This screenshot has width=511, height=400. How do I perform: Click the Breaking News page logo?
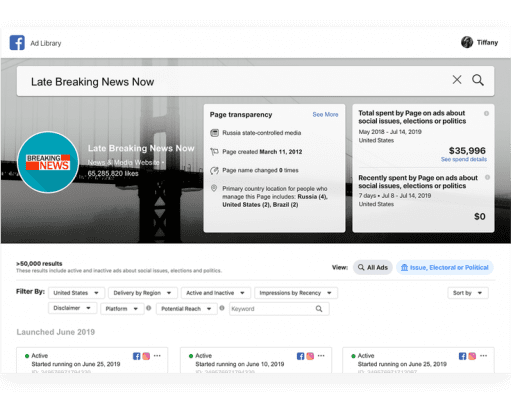(48, 162)
